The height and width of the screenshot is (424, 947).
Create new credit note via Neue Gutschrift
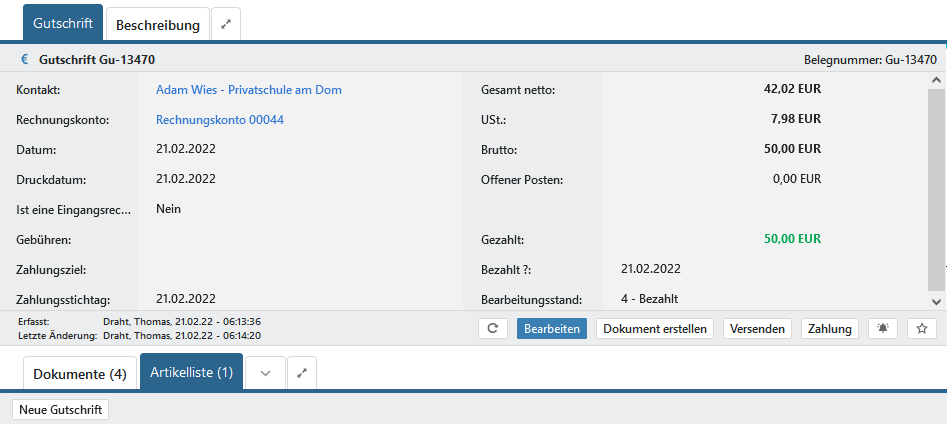tap(61, 410)
